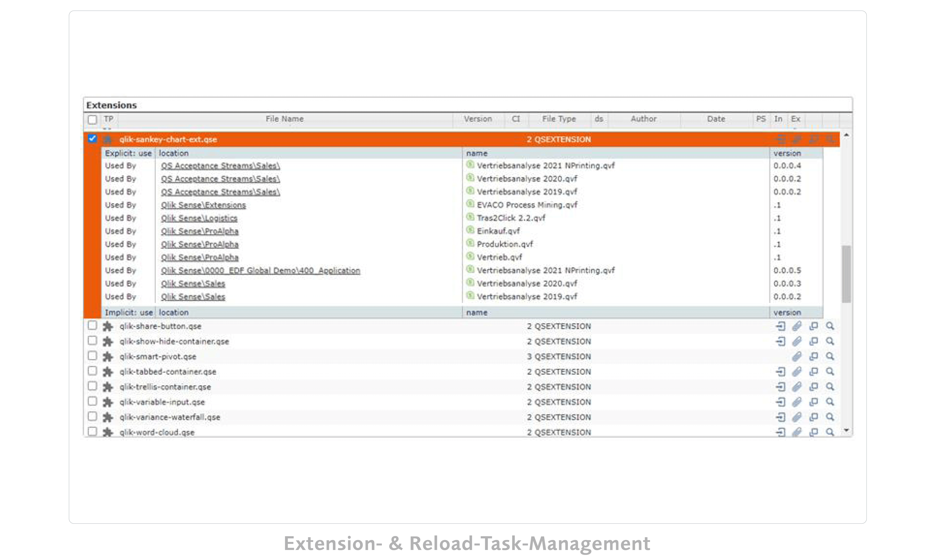Click the copy windows icon for qlik-tabbed-container.qse
The image size is (934, 560).
[x=814, y=372]
